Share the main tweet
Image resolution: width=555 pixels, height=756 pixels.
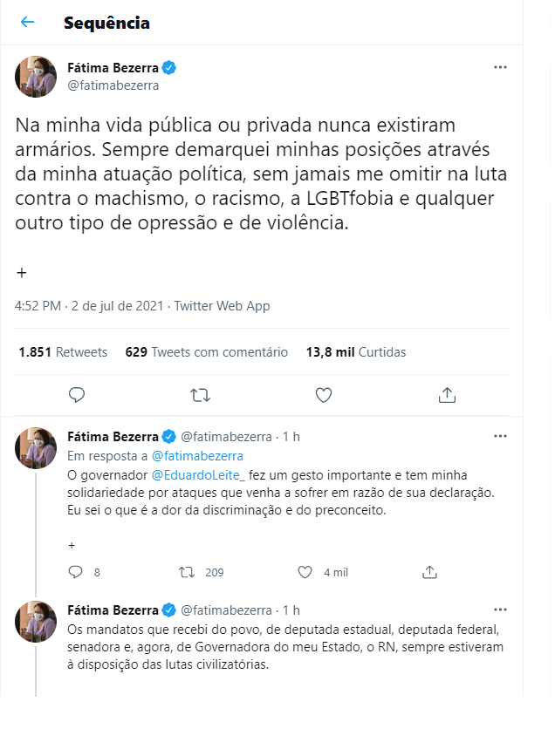[447, 395]
